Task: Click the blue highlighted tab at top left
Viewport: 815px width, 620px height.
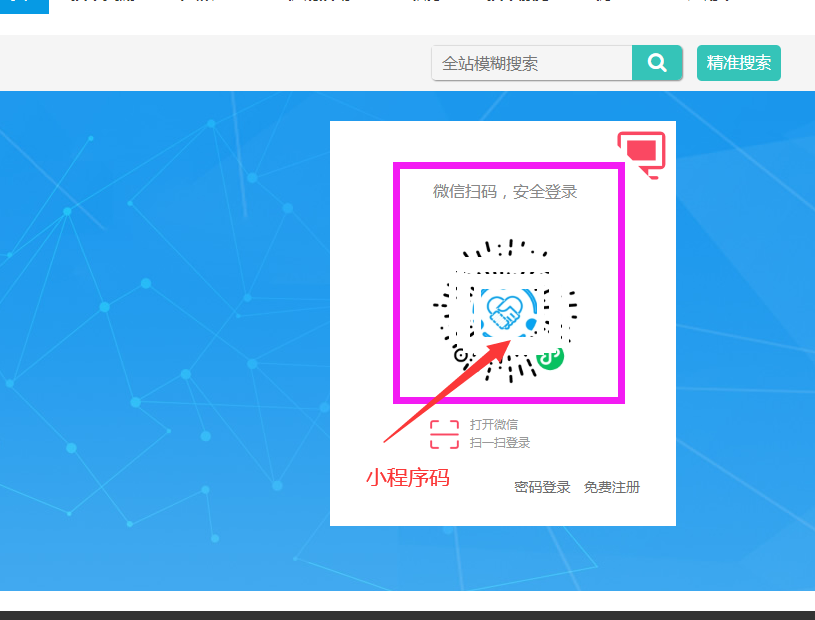Action: pyautogui.click(x=24, y=6)
